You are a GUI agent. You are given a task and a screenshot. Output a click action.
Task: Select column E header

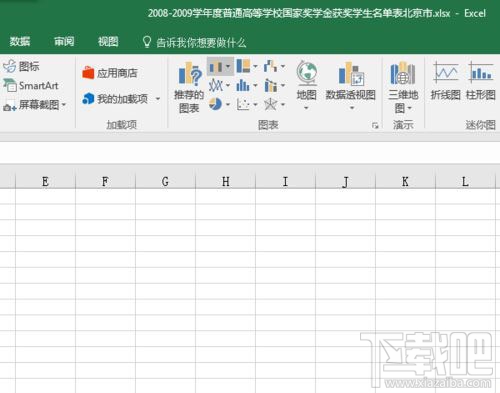[x=45, y=182]
